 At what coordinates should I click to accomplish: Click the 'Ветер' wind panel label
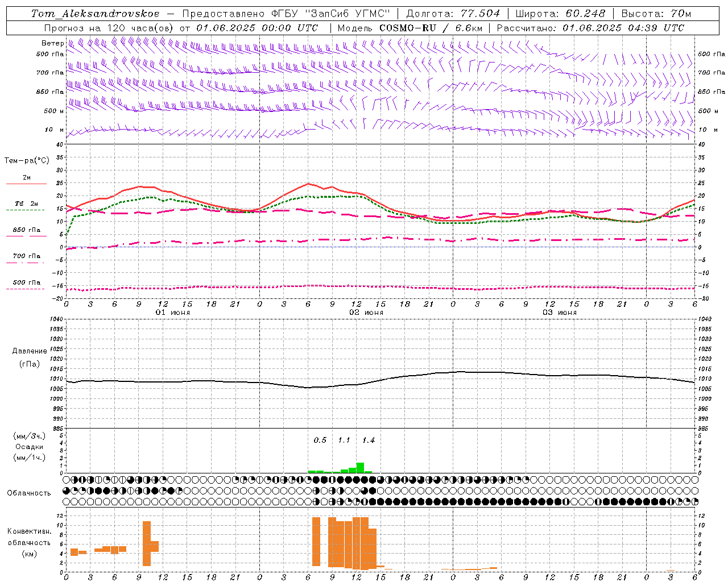coord(52,43)
